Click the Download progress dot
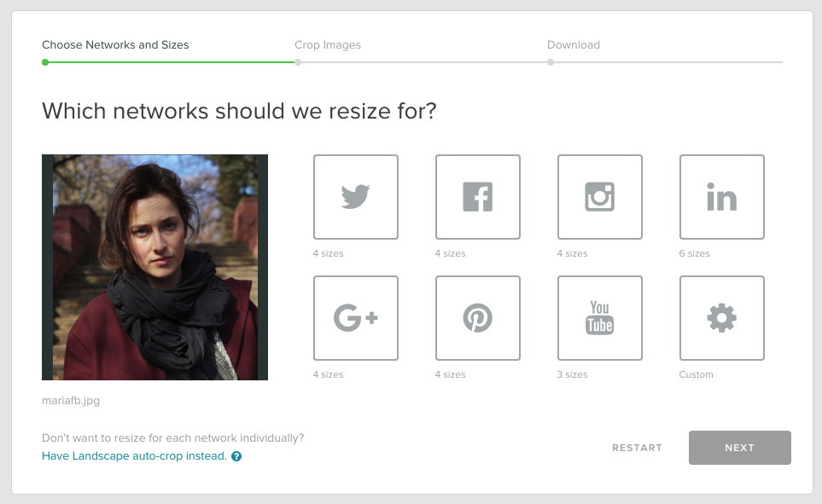 point(550,62)
